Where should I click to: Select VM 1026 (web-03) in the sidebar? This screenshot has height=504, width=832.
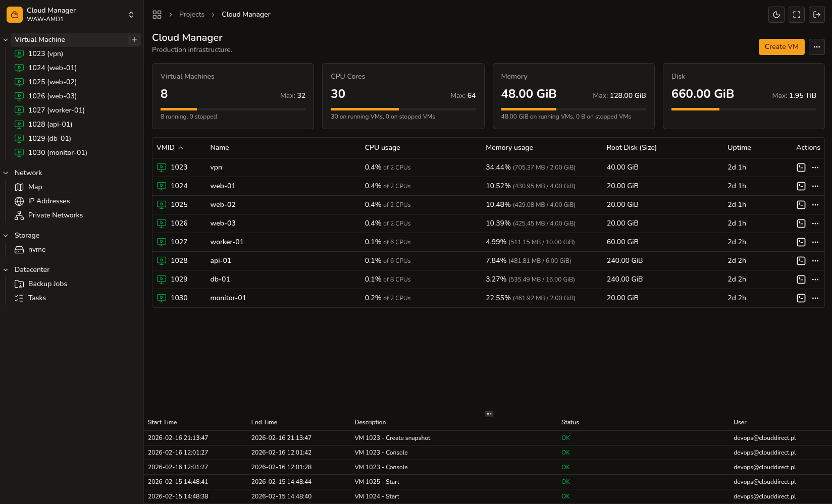coord(53,96)
